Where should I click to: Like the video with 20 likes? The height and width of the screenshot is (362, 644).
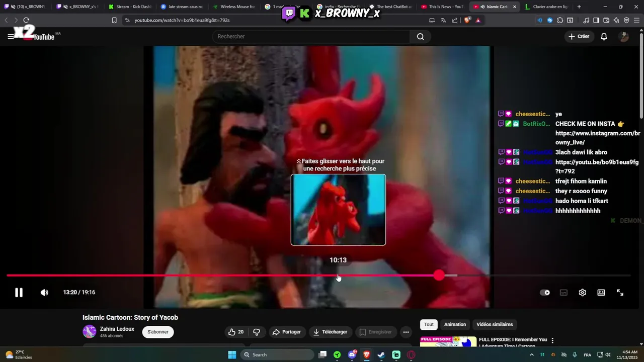coord(235,332)
